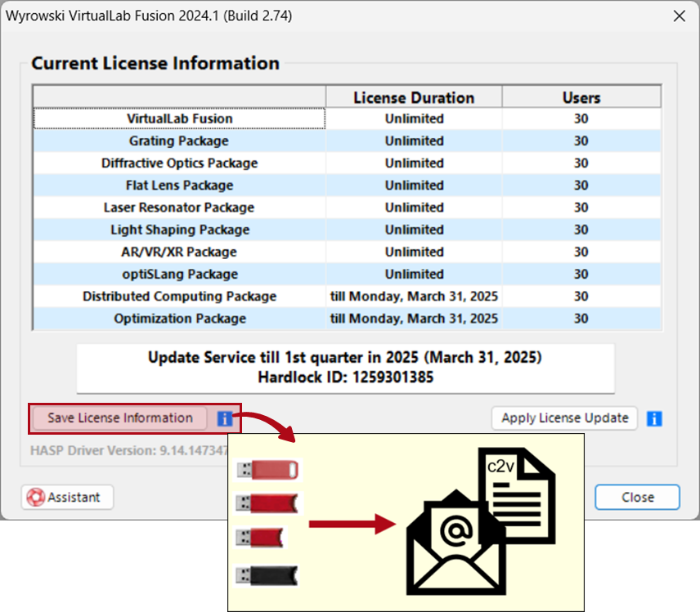This screenshot has width=700, height=612.
Task: Click Unlimited duration cell for VirtualLab Fusion
Action: pos(414,118)
